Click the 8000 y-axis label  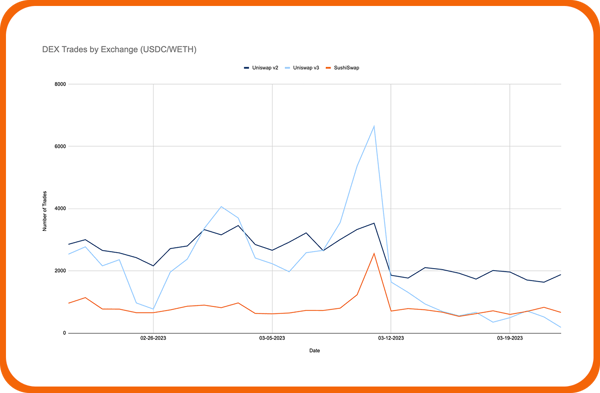point(60,84)
